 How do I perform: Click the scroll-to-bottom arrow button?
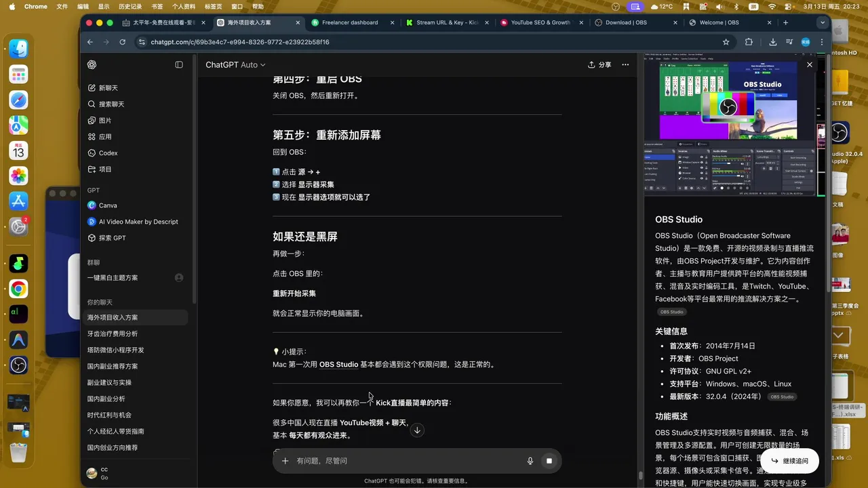pyautogui.click(x=417, y=430)
